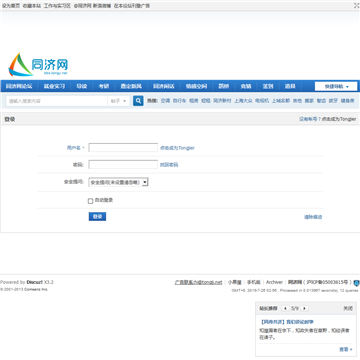Click the ad@tongji.net advertising contact link
The width and height of the screenshot is (360, 360).
coord(198,282)
